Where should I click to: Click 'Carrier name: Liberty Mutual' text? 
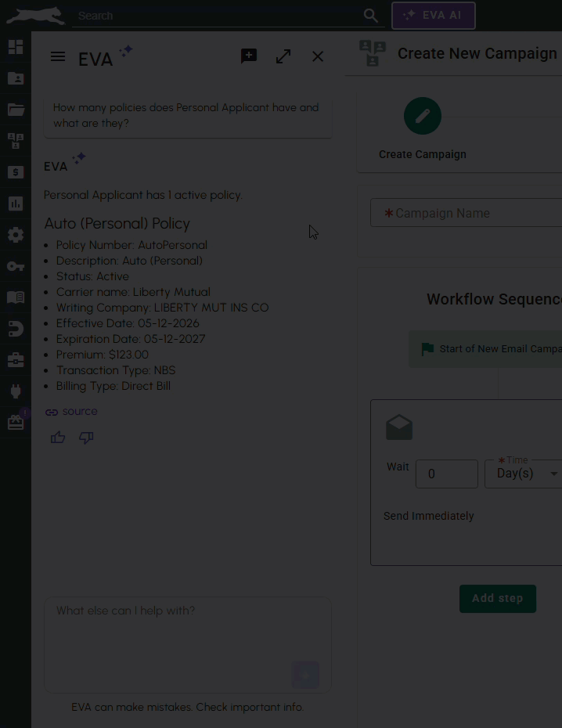pyautogui.click(x=133, y=291)
